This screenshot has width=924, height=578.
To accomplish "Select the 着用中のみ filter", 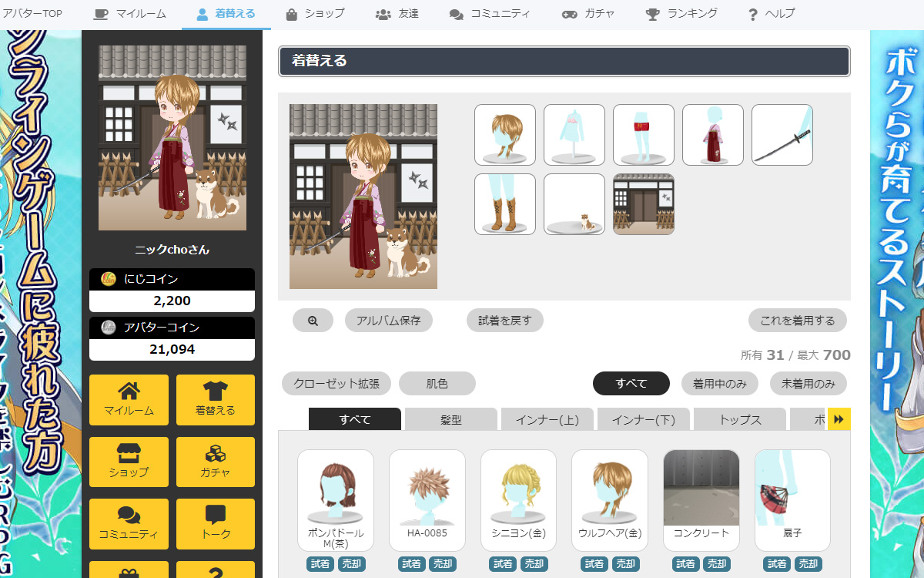I will (720, 383).
